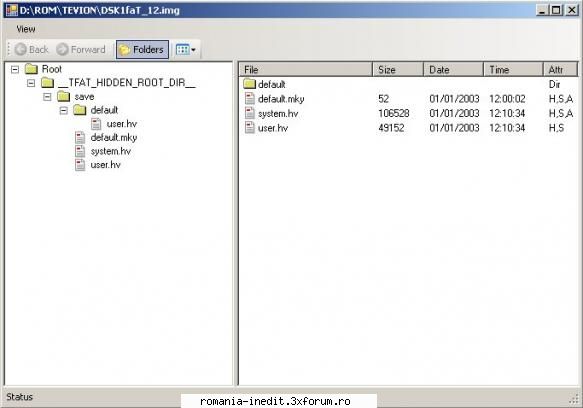
Task: Select default.mky icon in file list
Action: [x=250, y=99]
